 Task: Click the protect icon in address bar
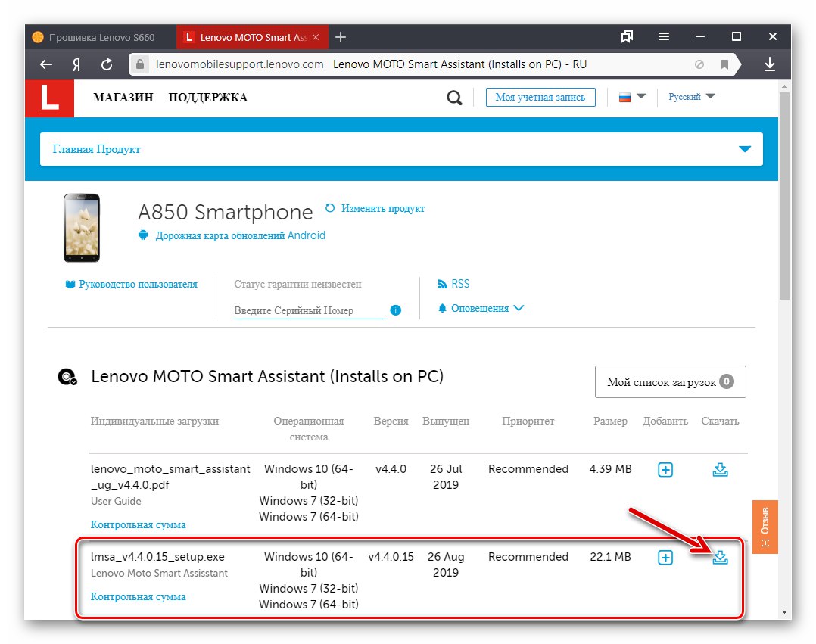point(699,64)
